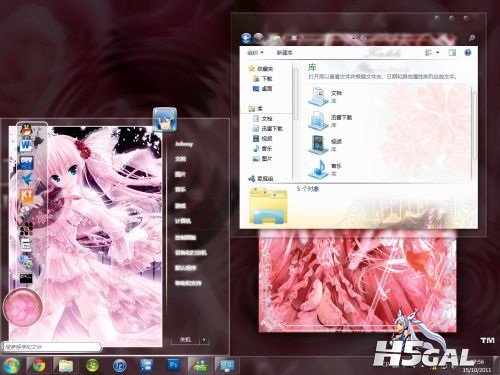Open the view options dropdown arrow in Explorer

437,53
